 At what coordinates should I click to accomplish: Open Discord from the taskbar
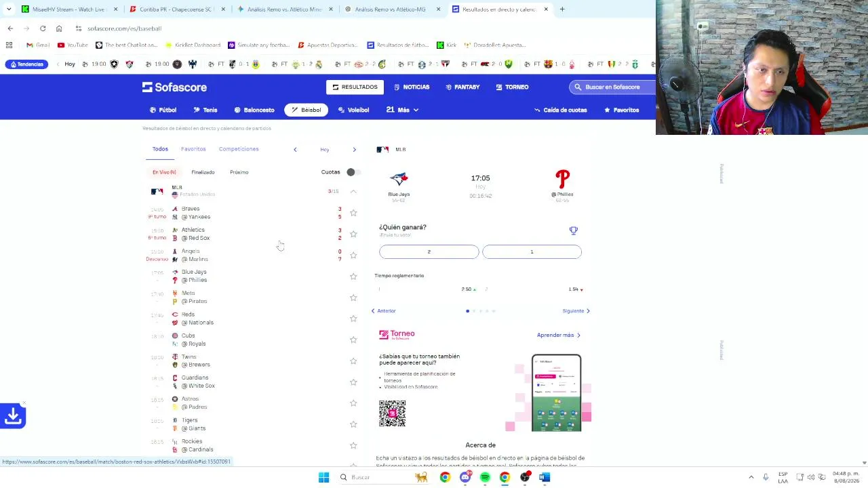click(x=465, y=477)
